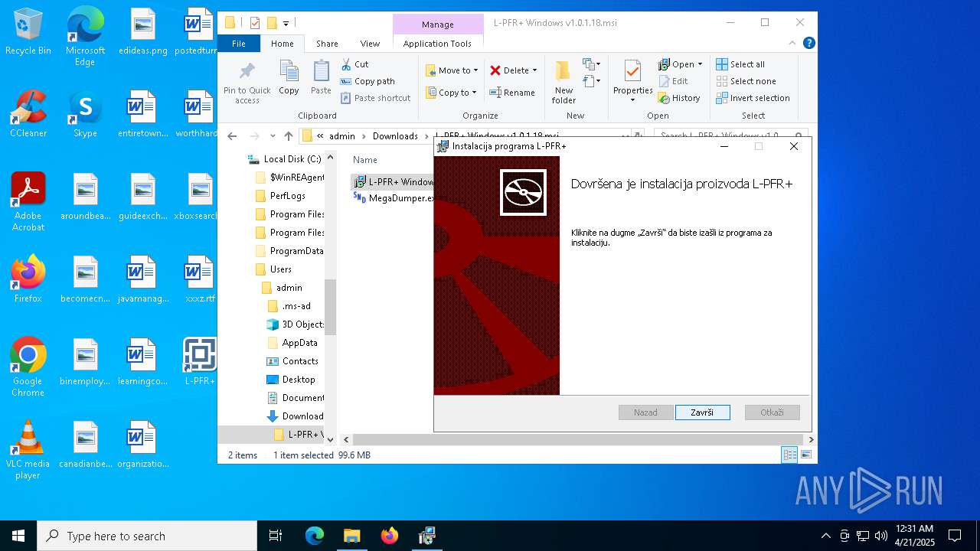Open Task View on the taskbar
Image resolution: width=980 pixels, height=551 pixels.
click(276, 536)
